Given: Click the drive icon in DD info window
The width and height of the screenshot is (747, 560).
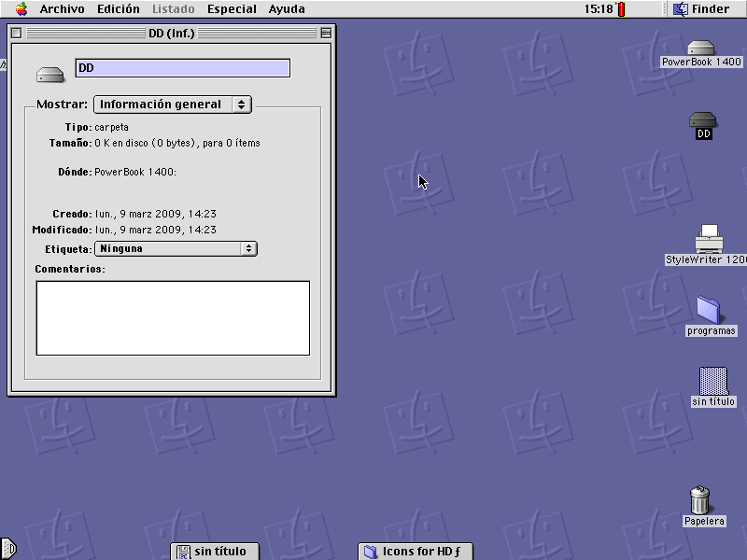Looking at the screenshot, I should click(50, 75).
